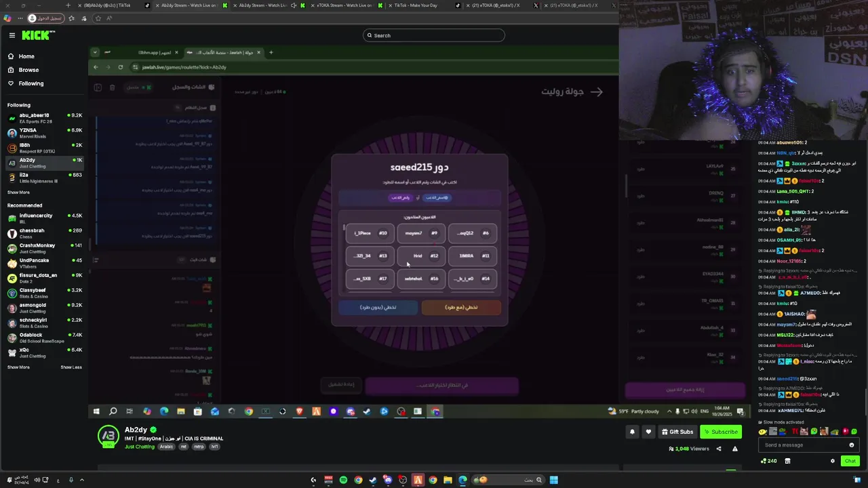Open Brave browser icon in streamed taskbar
This screenshot has height=488, width=868.
point(299,411)
